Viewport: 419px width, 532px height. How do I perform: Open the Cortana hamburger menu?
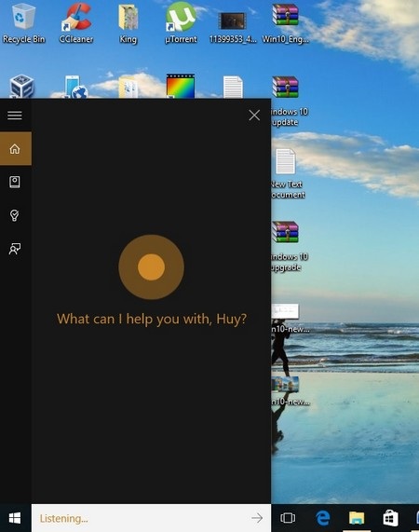click(15, 115)
